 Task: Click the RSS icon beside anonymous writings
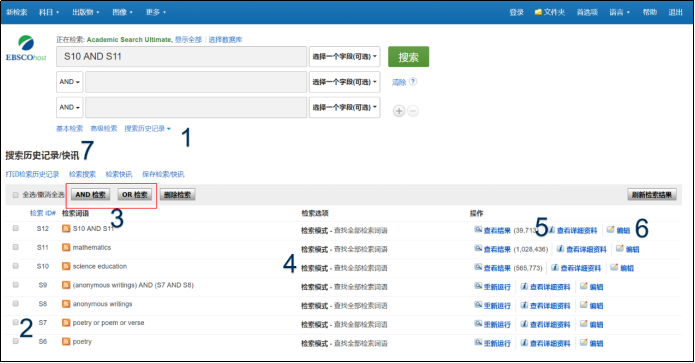pos(66,304)
